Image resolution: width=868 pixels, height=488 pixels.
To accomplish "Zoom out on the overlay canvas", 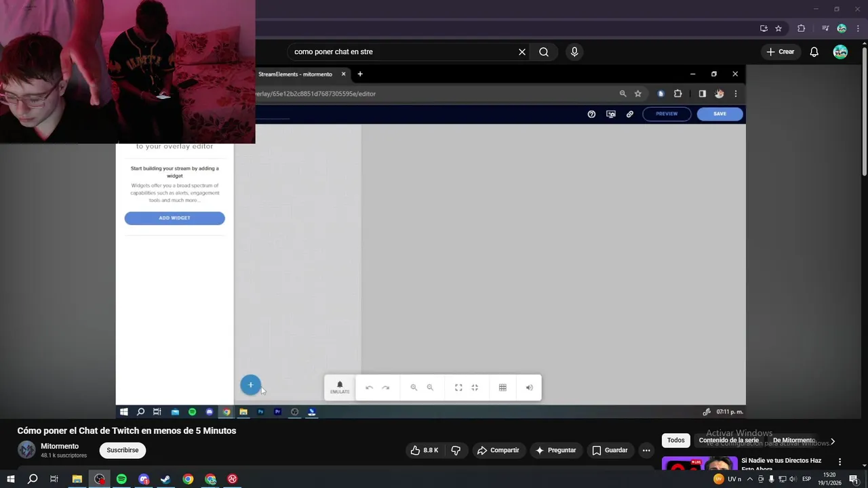I will click(x=430, y=388).
